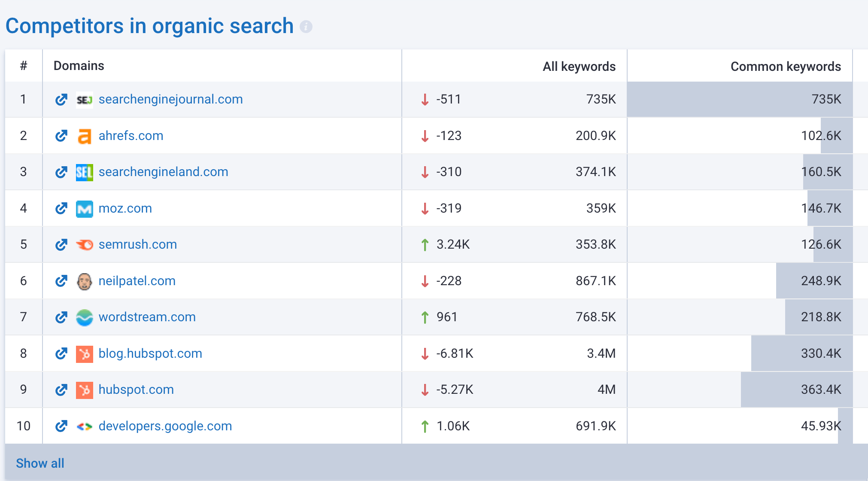Open external link icon for ahrefs.com
This screenshot has height=481, width=868.
[61, 136]
